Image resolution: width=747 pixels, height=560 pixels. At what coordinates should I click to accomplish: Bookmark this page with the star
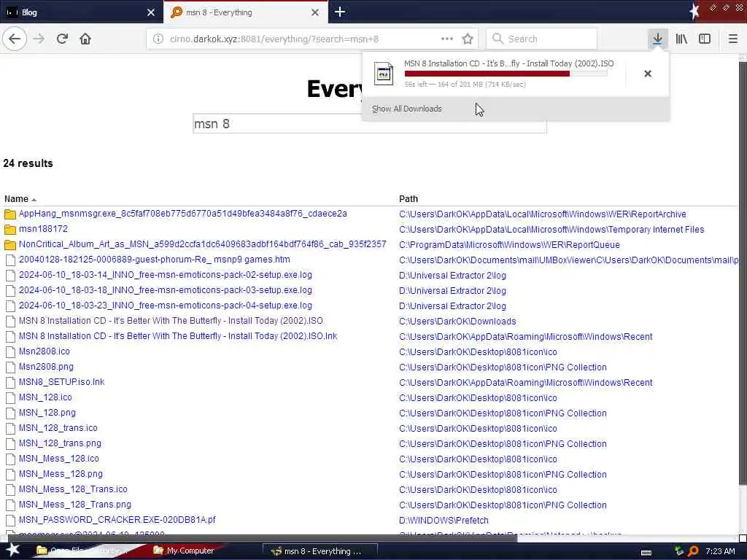click(x=468, y=39)
